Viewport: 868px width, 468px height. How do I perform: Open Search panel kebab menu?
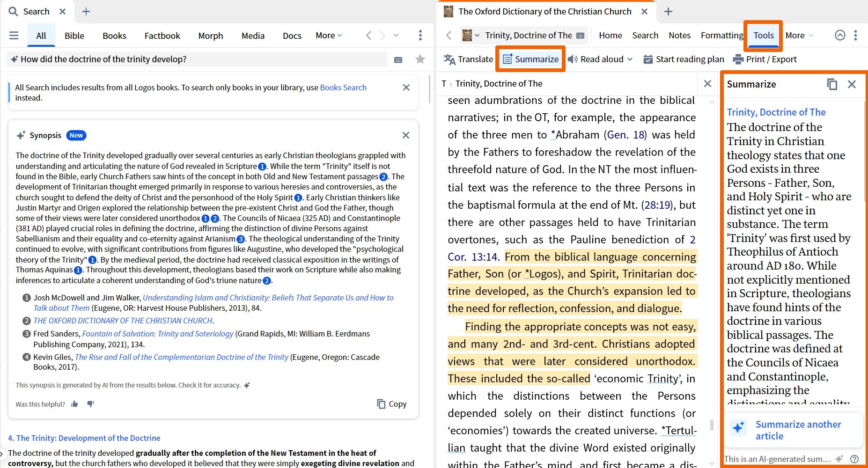click(x=420, y=36)
